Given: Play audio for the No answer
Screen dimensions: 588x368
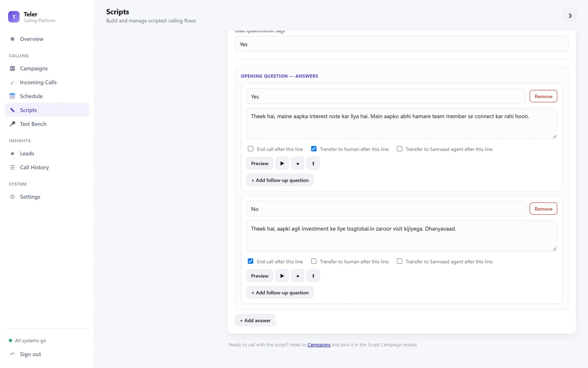Looking at the screenshot, I should [x=282, y=276].
